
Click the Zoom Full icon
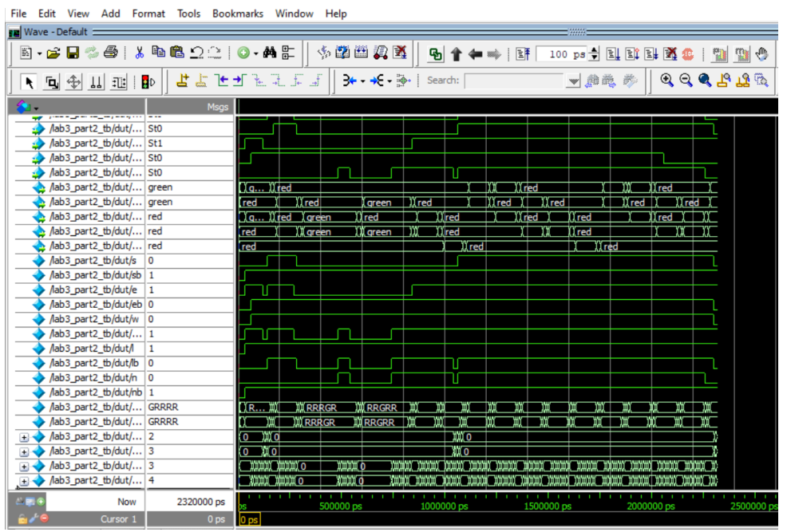704,81
